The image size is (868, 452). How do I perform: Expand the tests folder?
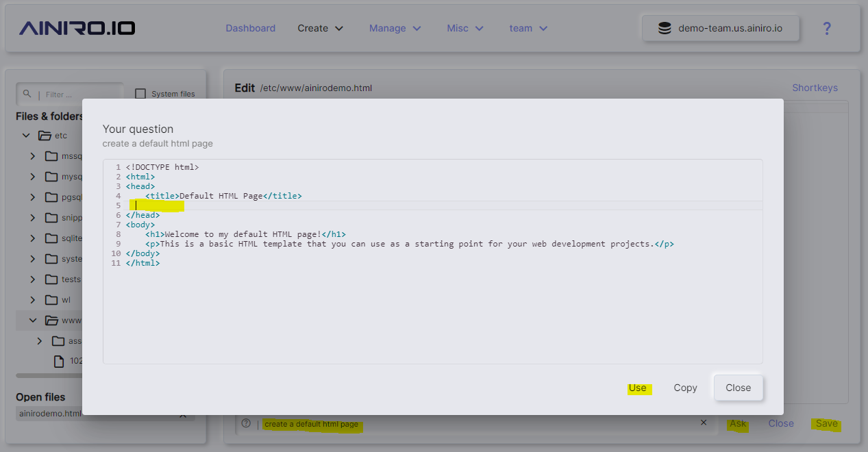click(32, 279)
